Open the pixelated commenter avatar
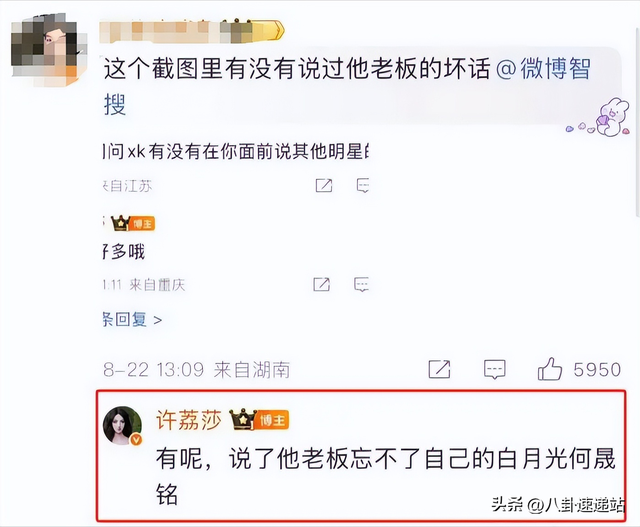 tap(49, 49)
